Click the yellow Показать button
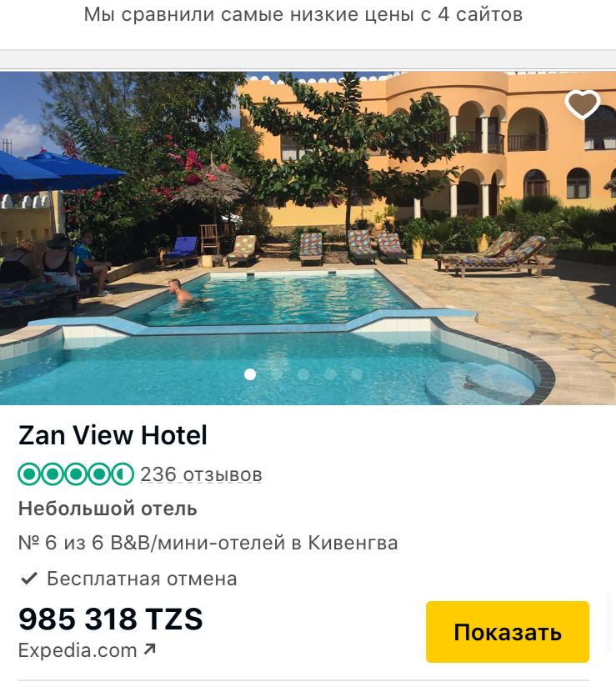 coord(508,632)
